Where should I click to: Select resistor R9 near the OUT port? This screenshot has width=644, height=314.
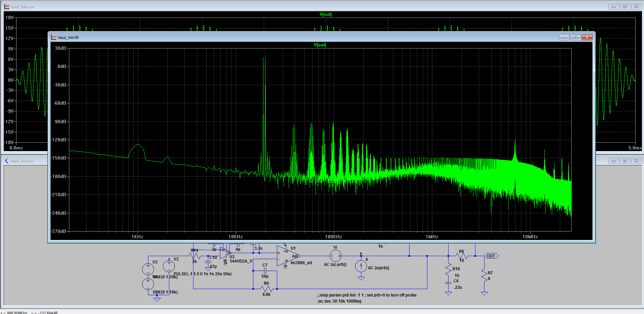coord(462,256)
